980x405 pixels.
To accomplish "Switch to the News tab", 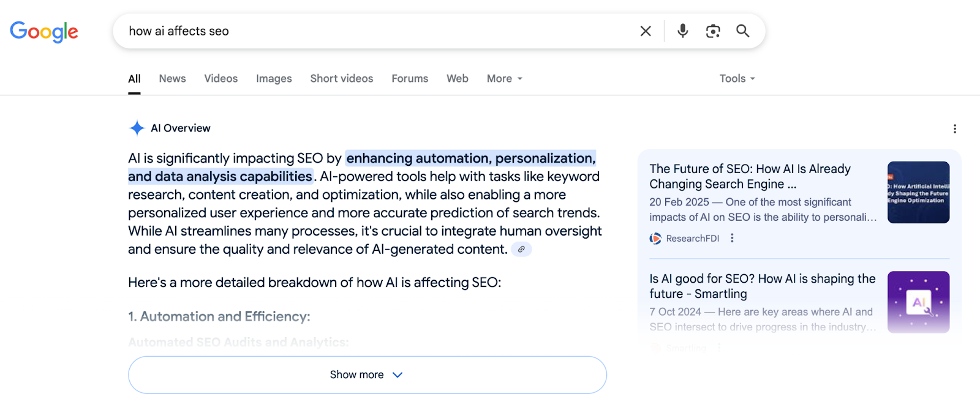I will [x=172, y=78].
